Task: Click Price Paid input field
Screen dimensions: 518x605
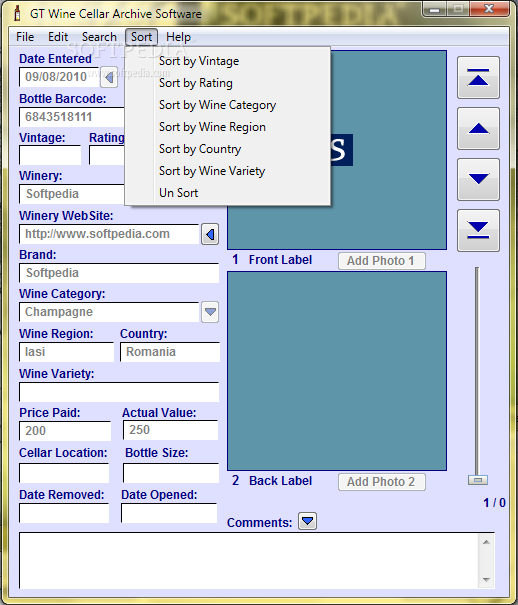Action: pos(65,431)
